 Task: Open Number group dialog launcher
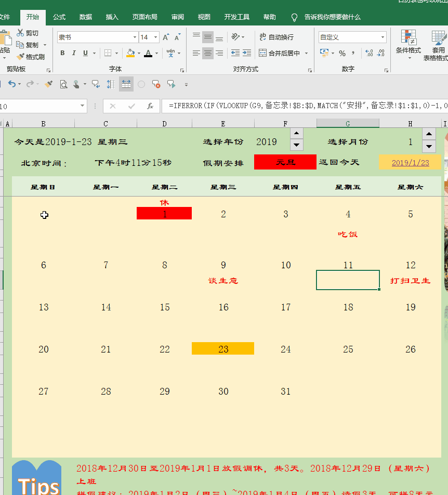tap(386, 70)
